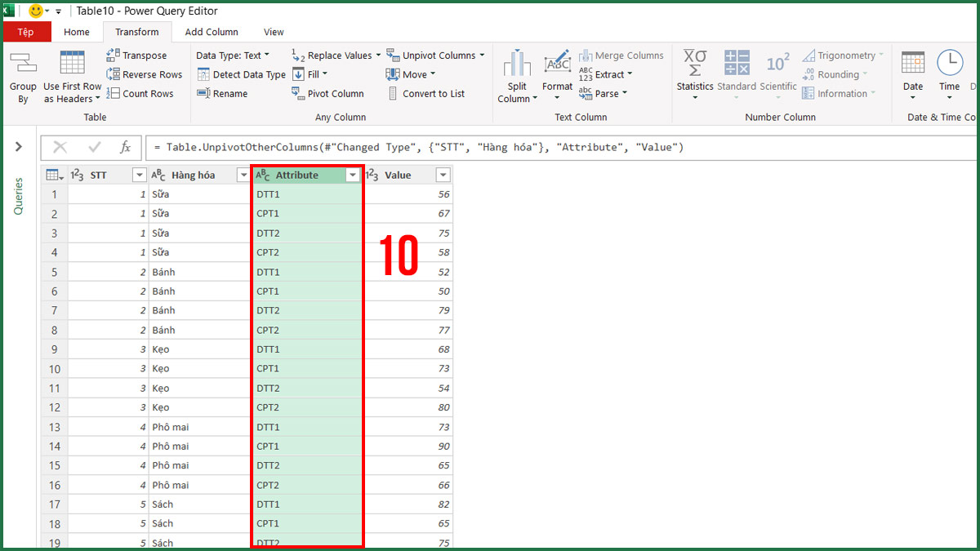Click the Tệp menu

27,31
